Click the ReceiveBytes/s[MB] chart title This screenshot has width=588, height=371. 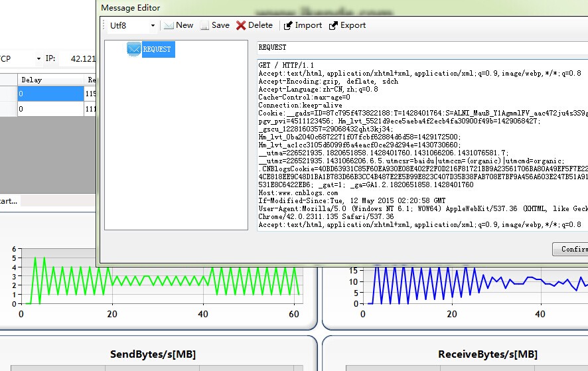click(x=488, y=354)
